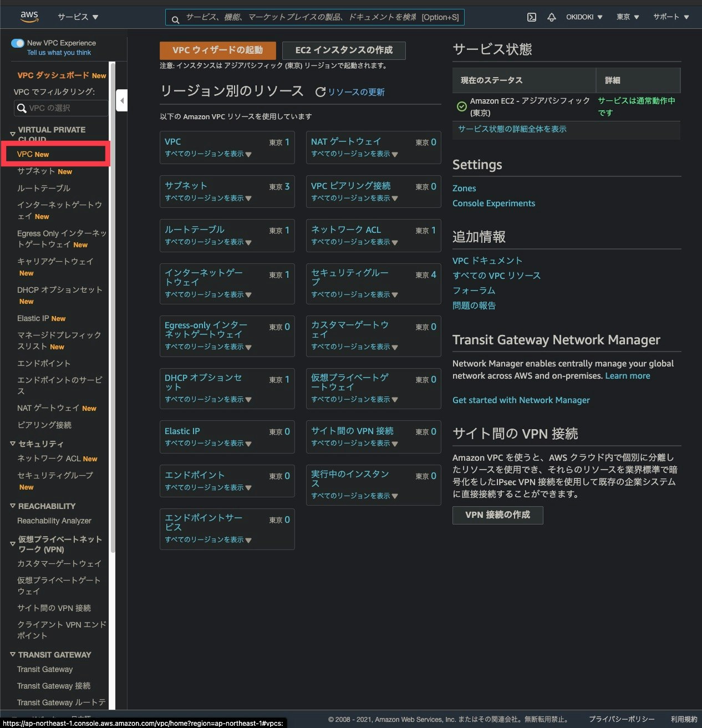
Task: Expand all regions under the VPC card
Action: 208,154
